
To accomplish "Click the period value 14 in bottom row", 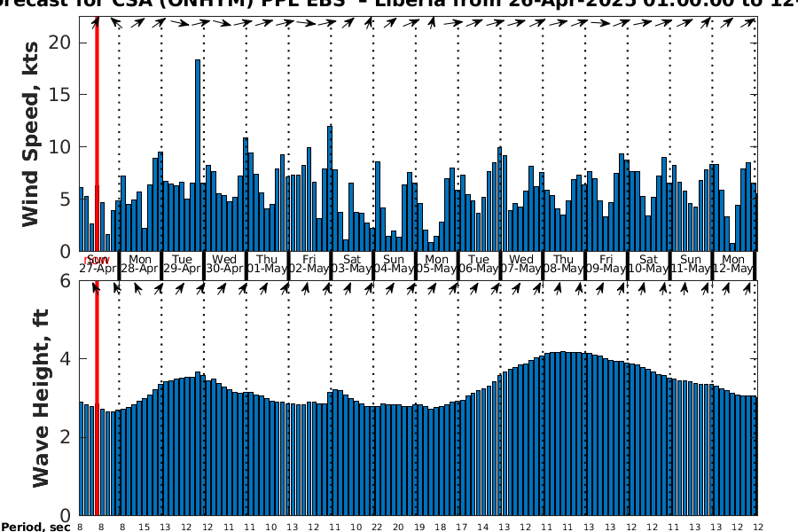I will click(x=482, y=527).
